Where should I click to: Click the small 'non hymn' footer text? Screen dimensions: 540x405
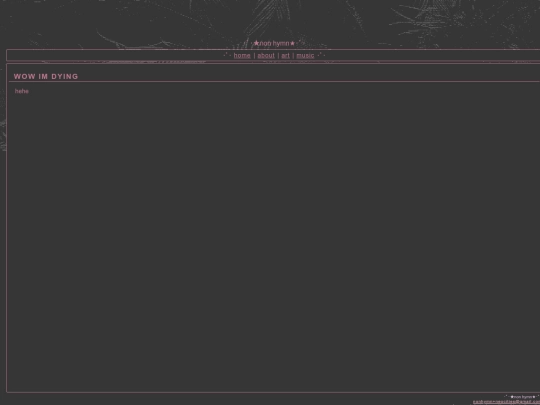tap(522, 397)
